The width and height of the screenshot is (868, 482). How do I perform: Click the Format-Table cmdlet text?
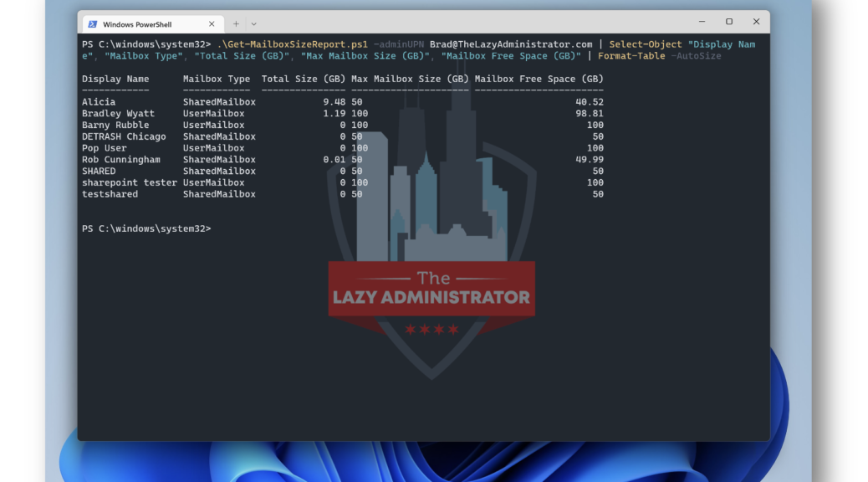(x=631, y=56)
